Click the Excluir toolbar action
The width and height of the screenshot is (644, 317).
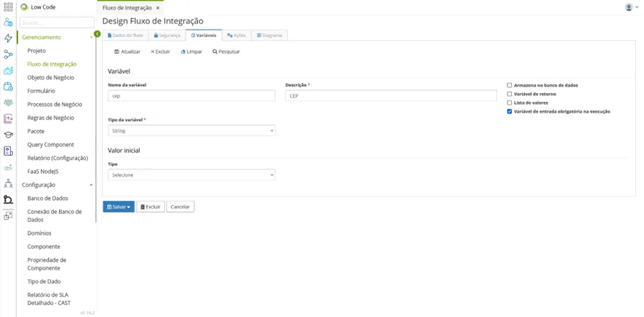coord(160,52)
